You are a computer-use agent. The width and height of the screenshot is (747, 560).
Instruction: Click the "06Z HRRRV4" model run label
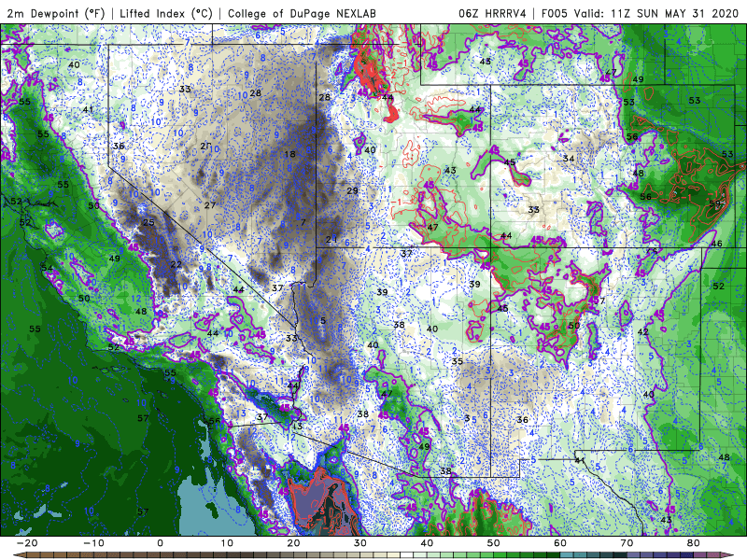point(492,13)
